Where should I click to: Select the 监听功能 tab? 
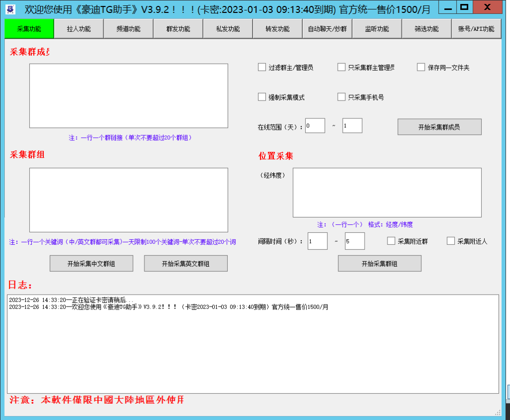(377, 29)
